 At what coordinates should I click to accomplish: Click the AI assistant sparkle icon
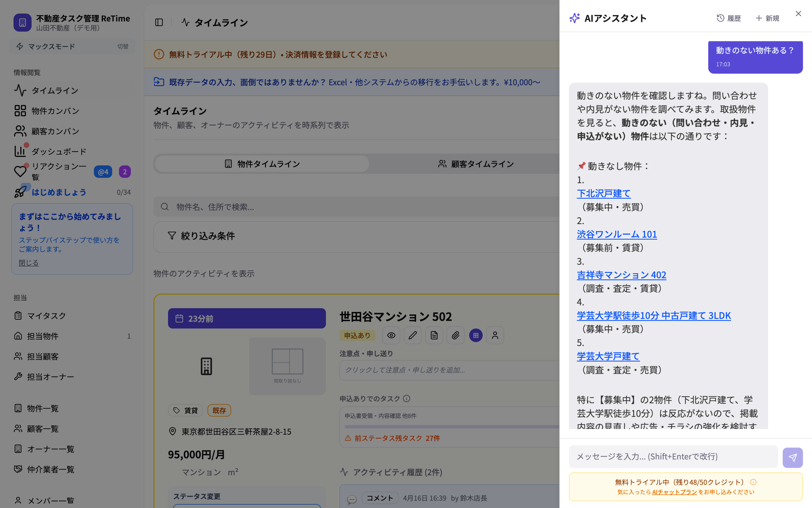pyautogui.click(x=574, y=18)
